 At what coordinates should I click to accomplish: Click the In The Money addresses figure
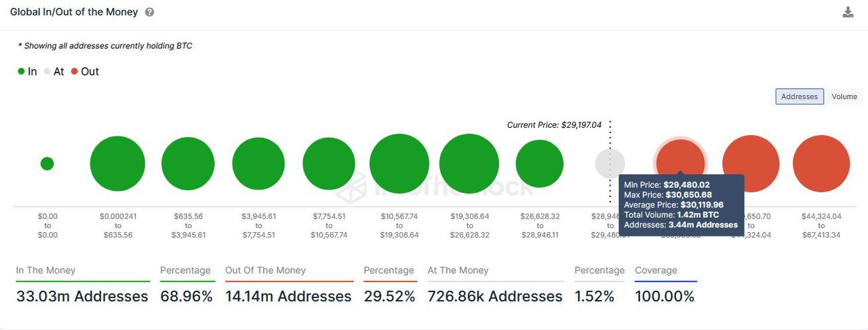pos(82,297)
